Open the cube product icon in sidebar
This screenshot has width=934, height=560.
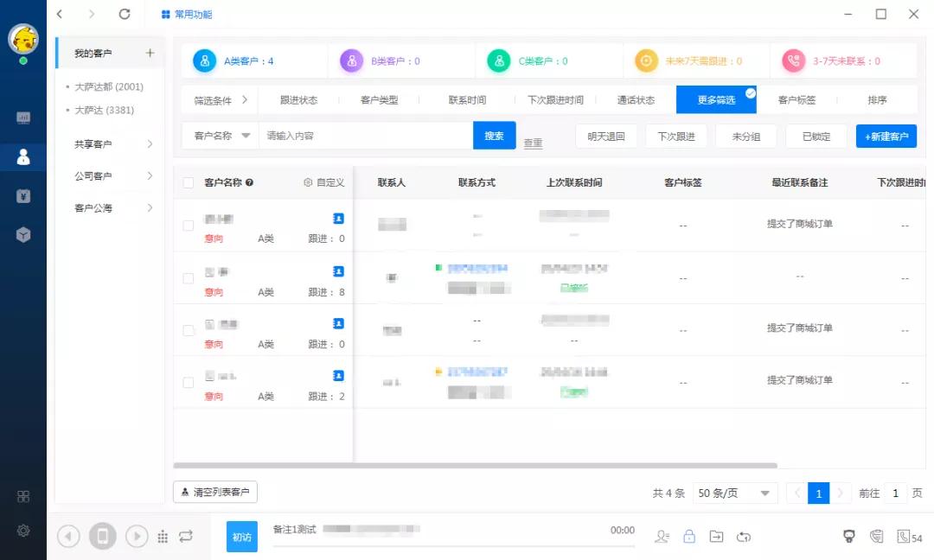pos(23,235)
